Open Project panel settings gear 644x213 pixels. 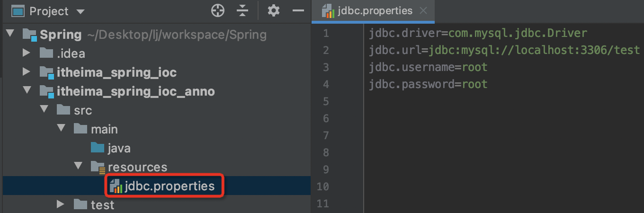click(274, 10)
